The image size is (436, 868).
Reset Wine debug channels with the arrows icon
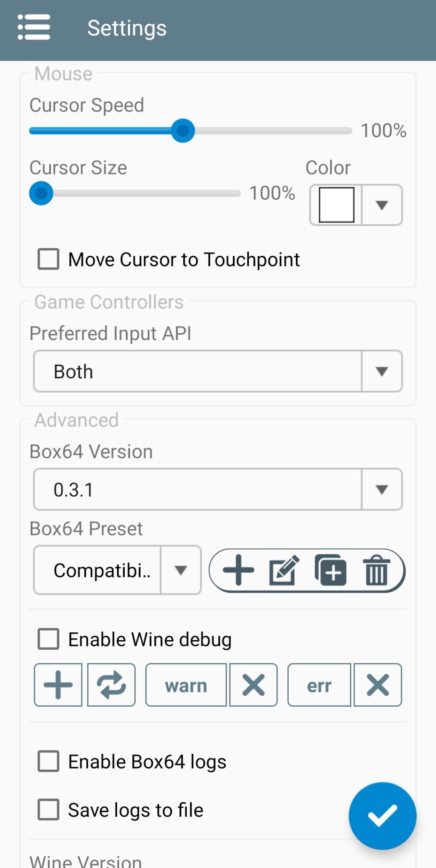tap(112, 685)
